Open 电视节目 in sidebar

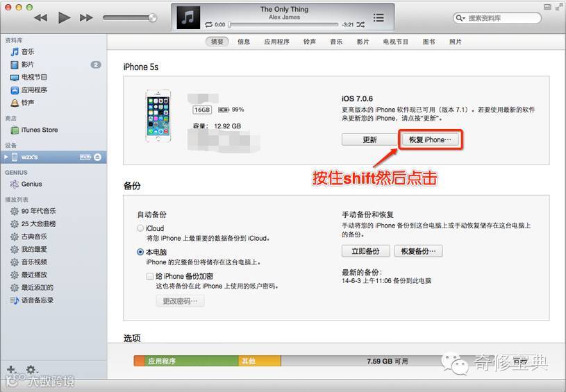53,77
